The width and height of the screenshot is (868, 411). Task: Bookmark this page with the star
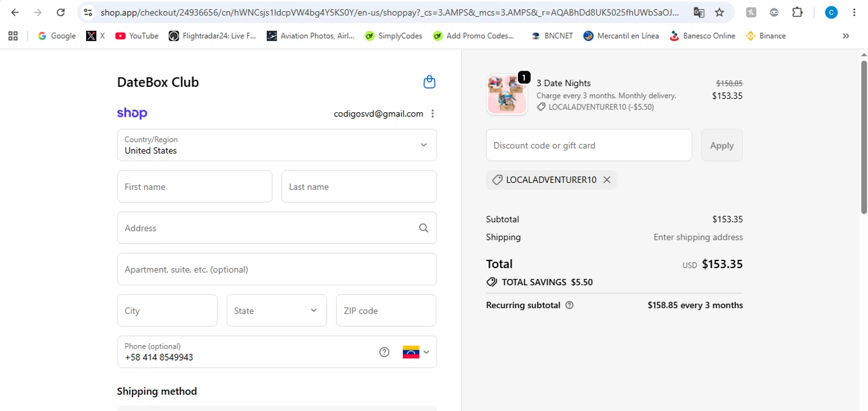[x=719, y=12]
